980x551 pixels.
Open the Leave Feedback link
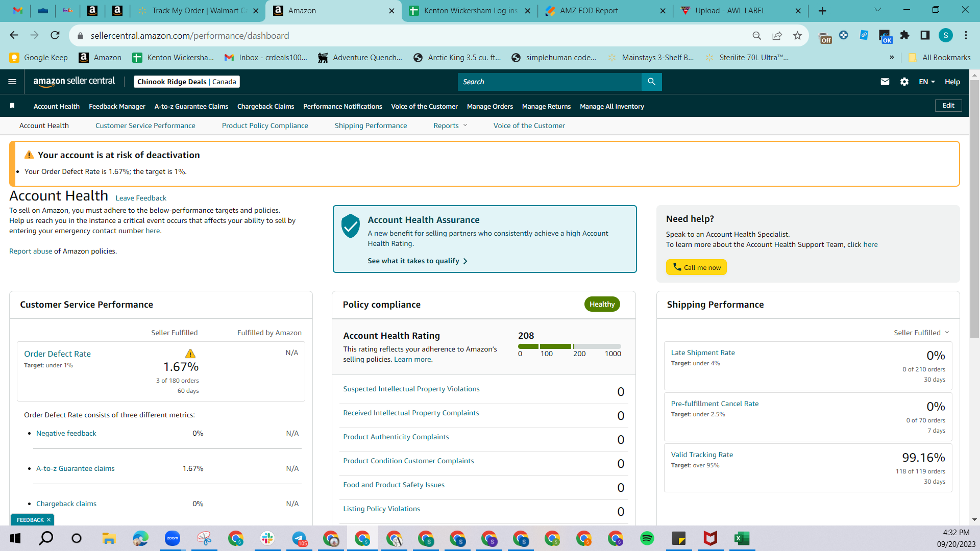coord(141,198)
